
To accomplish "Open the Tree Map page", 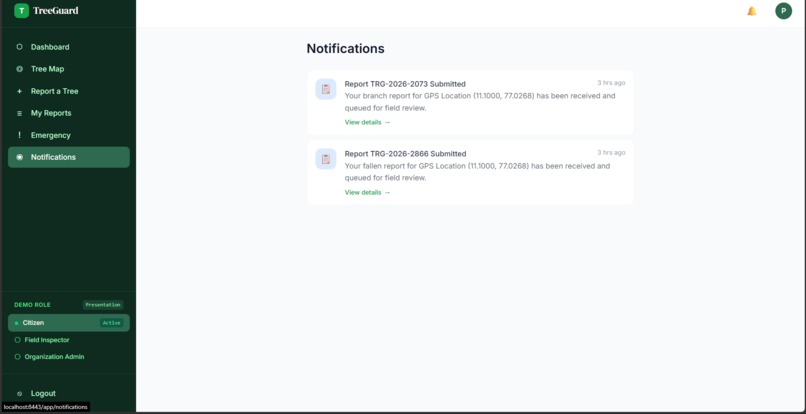I will pos(69,69).
